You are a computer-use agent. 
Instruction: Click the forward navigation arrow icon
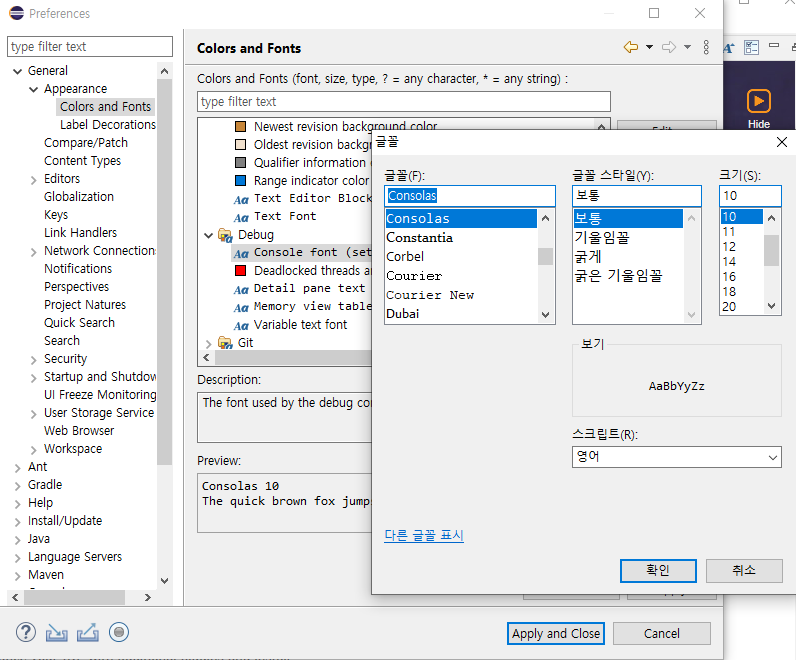click(x=669, y=47)
